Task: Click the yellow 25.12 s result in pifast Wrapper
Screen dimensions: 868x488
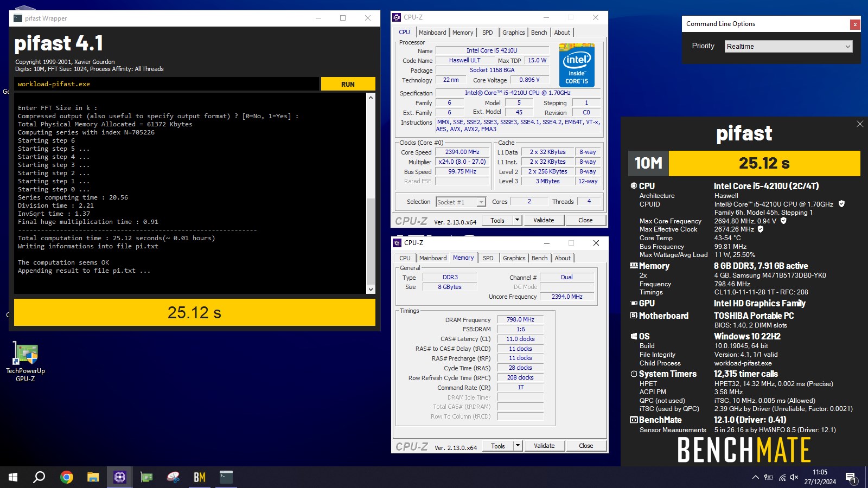Action: [194, 312]
